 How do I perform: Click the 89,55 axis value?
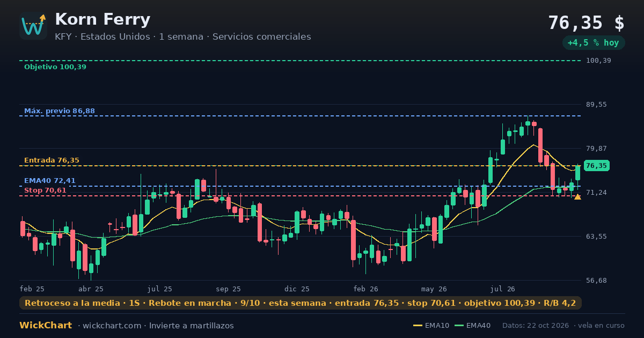click(596, 105)
